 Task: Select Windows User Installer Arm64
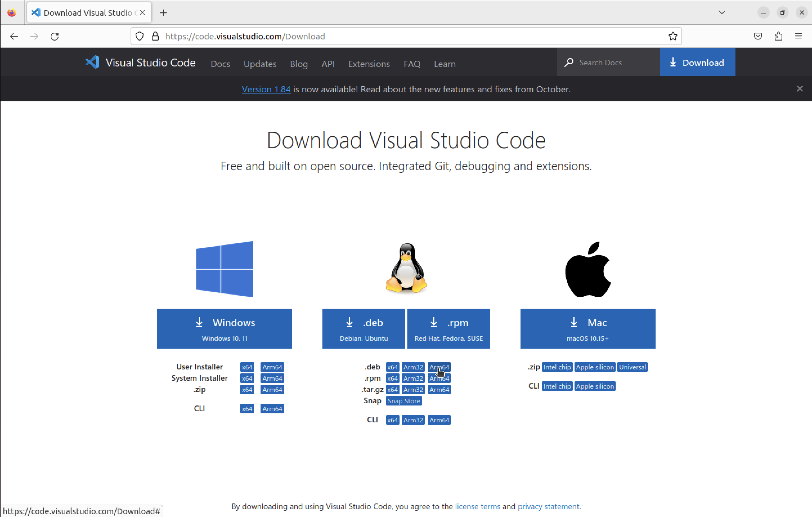(x=272, y=367)
